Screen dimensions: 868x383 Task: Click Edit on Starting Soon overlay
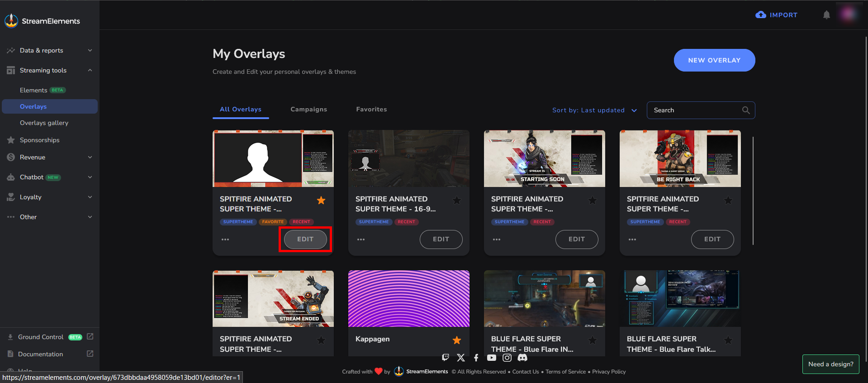click(x=577, y=239)
